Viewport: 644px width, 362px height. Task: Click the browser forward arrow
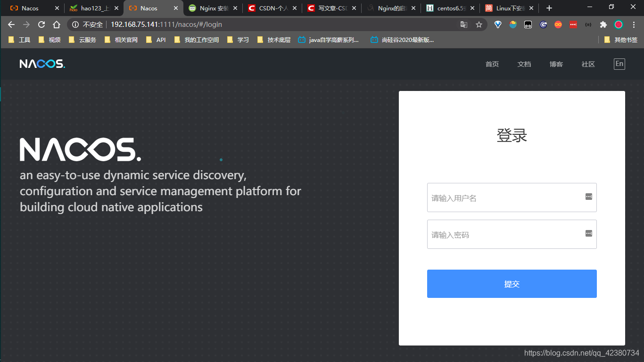tap(26, 25)
